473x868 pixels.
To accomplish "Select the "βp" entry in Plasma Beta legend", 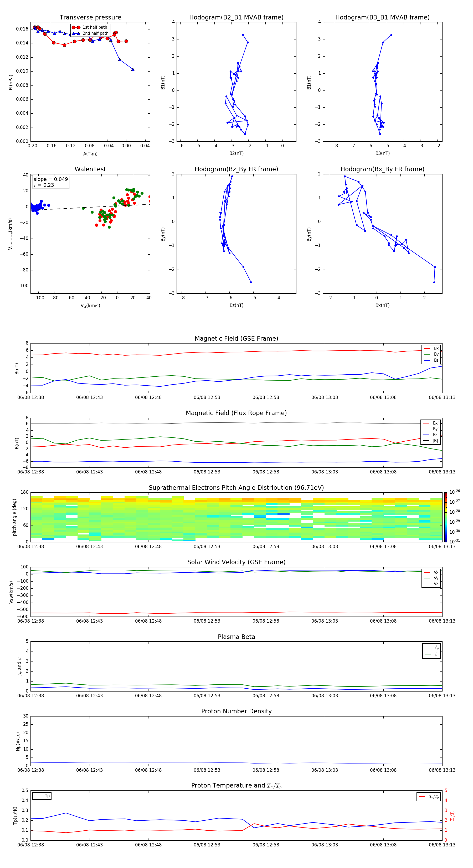I will (x=431, y=647).
